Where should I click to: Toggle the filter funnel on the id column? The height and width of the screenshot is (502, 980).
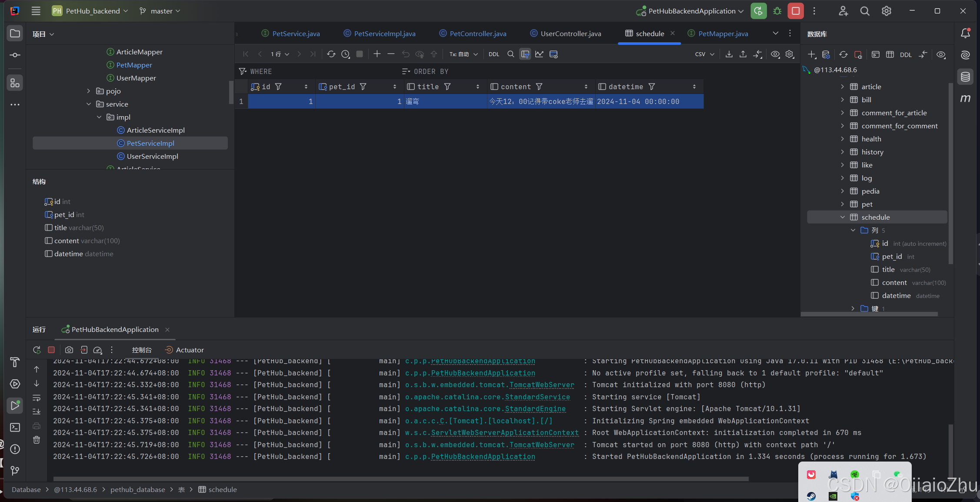coord(279,87)
